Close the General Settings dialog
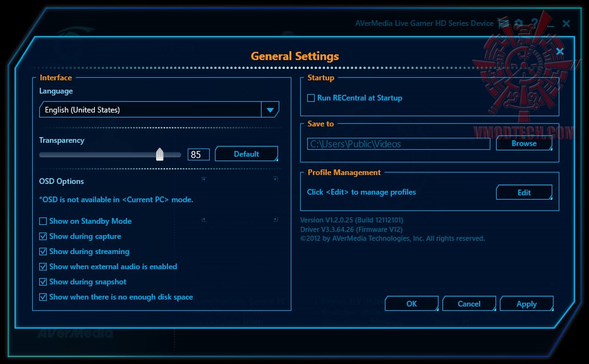This screenshot has height=364, width=589. click(x=560, y=51)
